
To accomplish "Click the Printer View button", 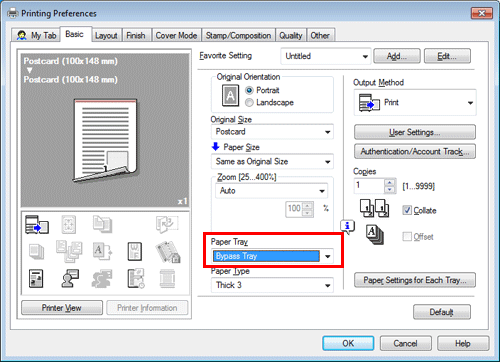I will pyautogui.click(x=62, y=308).
